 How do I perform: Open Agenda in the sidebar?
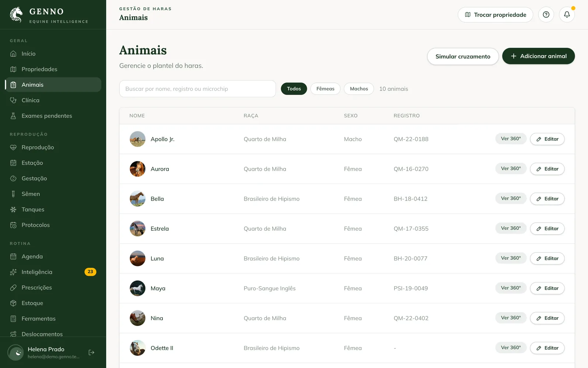53,256
